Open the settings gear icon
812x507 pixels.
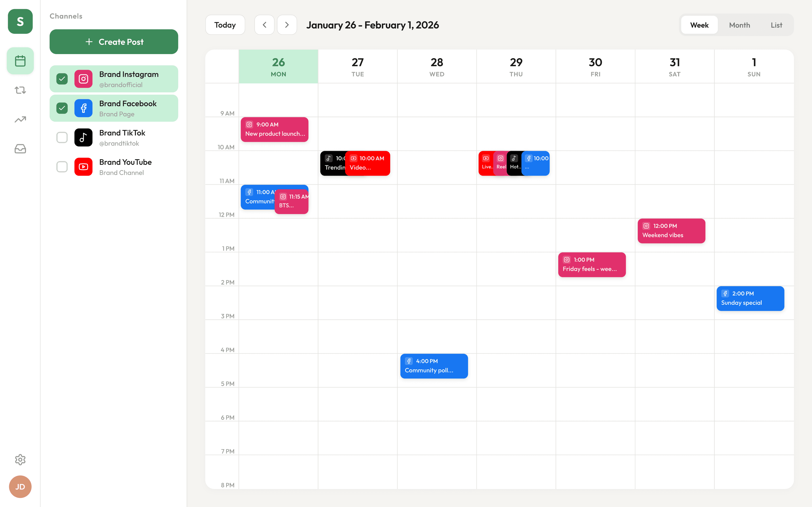click(20, 460)
